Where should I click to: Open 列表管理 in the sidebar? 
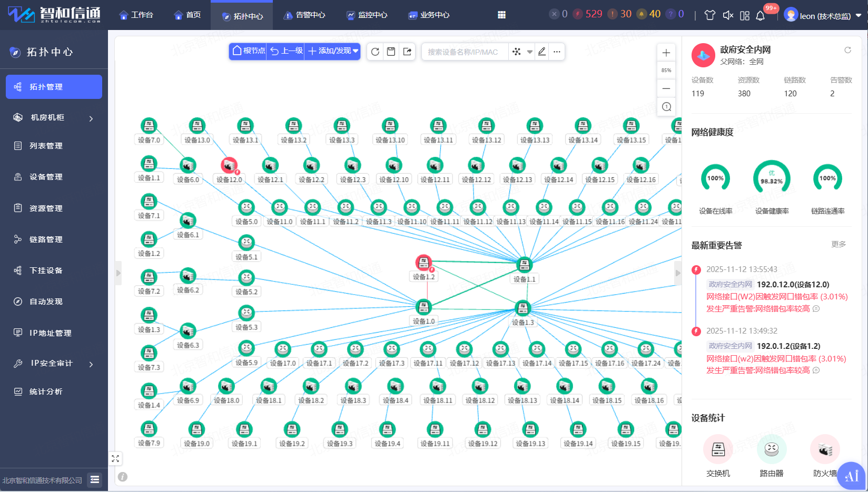[54, 146]
